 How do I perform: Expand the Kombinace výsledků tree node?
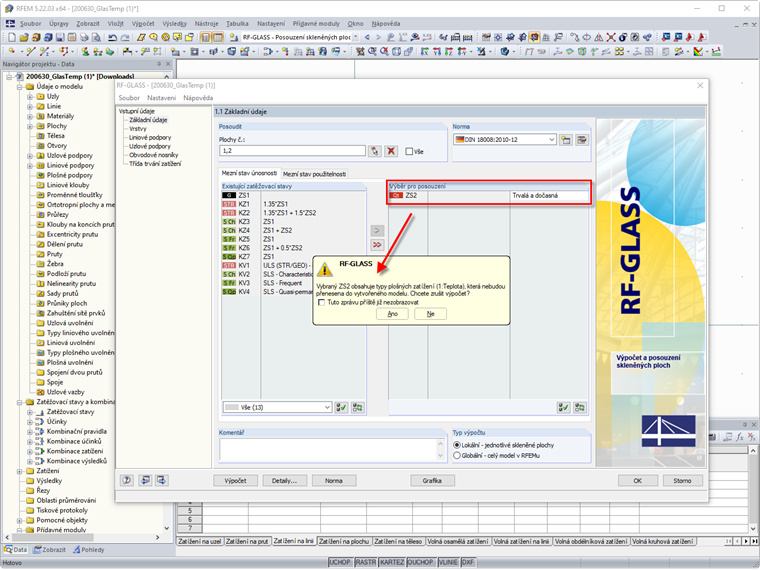tap(30, 461)
